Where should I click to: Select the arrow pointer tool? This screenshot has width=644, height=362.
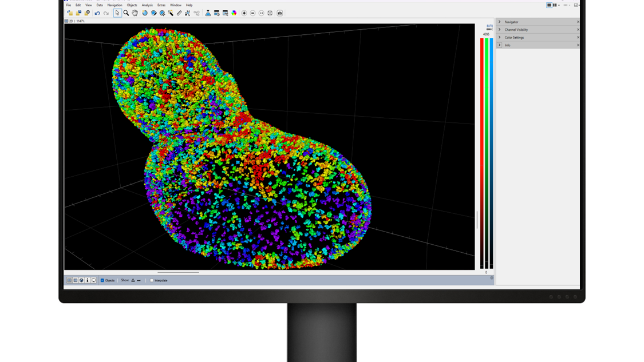117,13
